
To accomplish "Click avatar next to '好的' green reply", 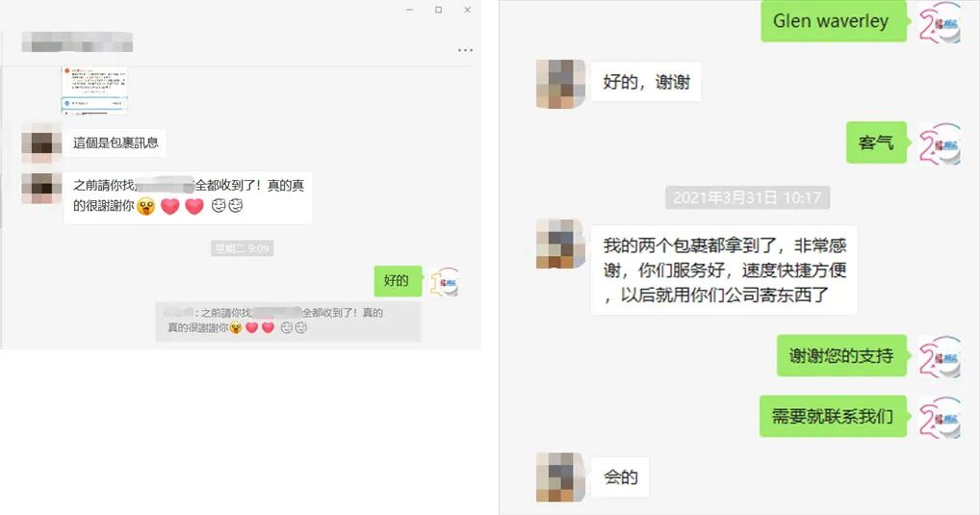I will click(x=445, y=282).
